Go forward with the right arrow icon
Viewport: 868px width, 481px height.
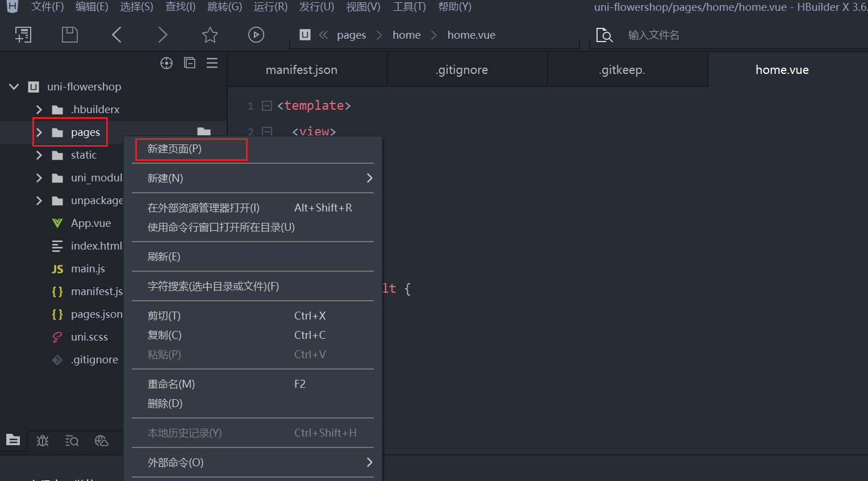162,35
